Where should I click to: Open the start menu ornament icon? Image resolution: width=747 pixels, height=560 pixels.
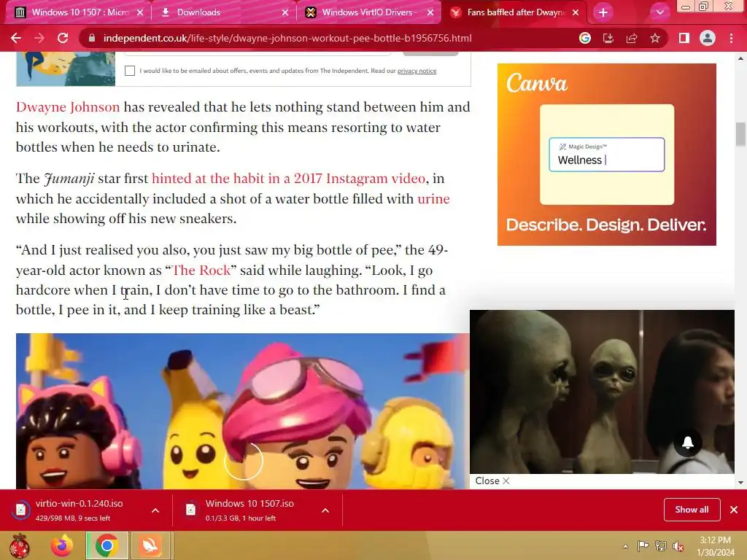(19, 545)
